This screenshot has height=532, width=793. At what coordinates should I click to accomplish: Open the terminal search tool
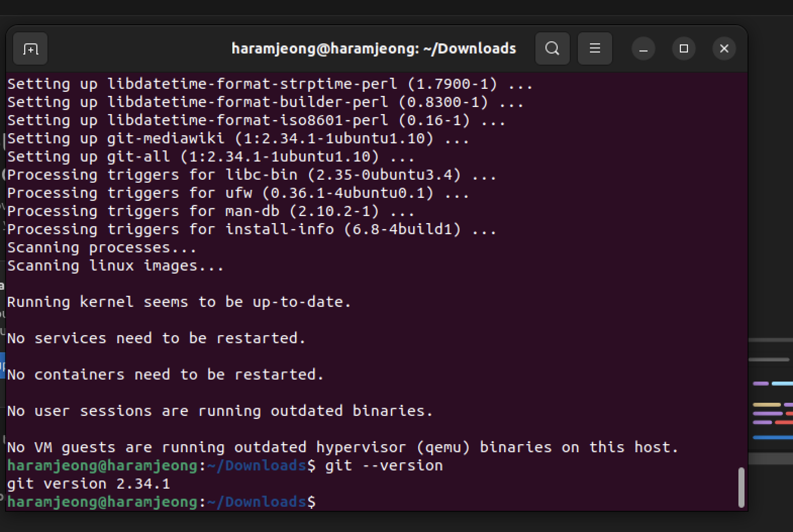553,48
